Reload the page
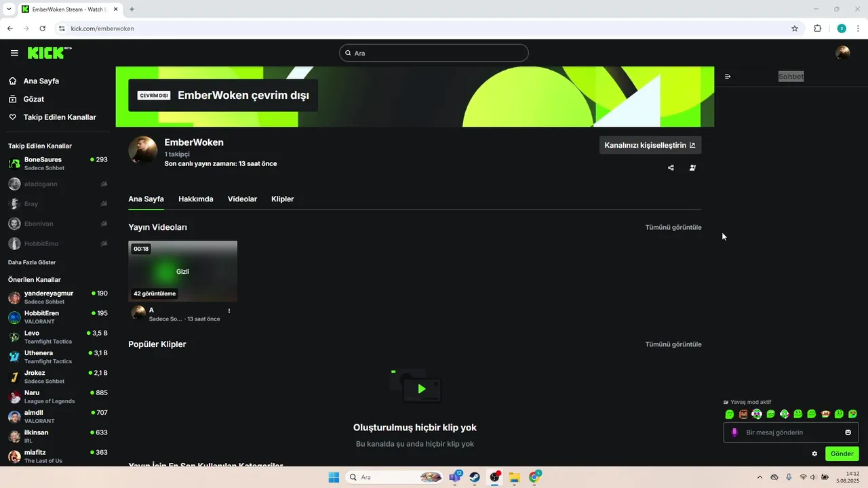The image size is (868, 488). click(x=43, y=28)
